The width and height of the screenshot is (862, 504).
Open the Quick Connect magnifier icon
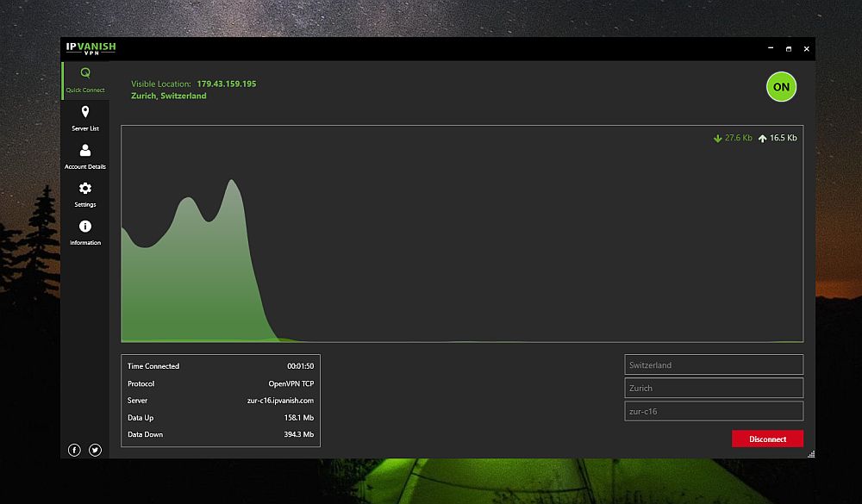(85, 72)
